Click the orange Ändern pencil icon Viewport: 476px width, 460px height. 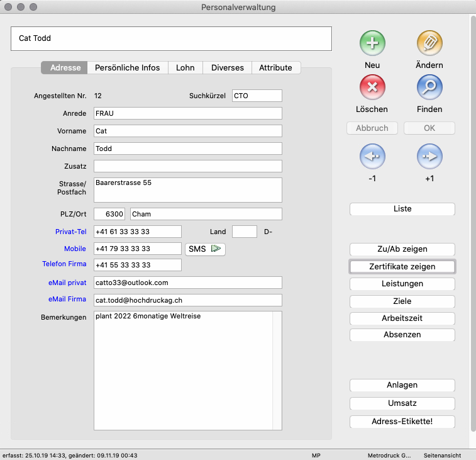[x=429, y=44]
